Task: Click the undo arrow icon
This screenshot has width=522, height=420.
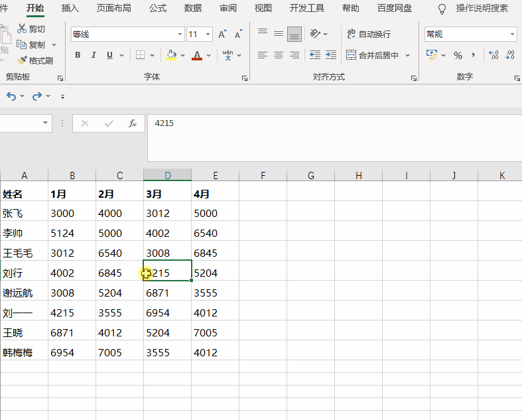Action: [11, 96]
